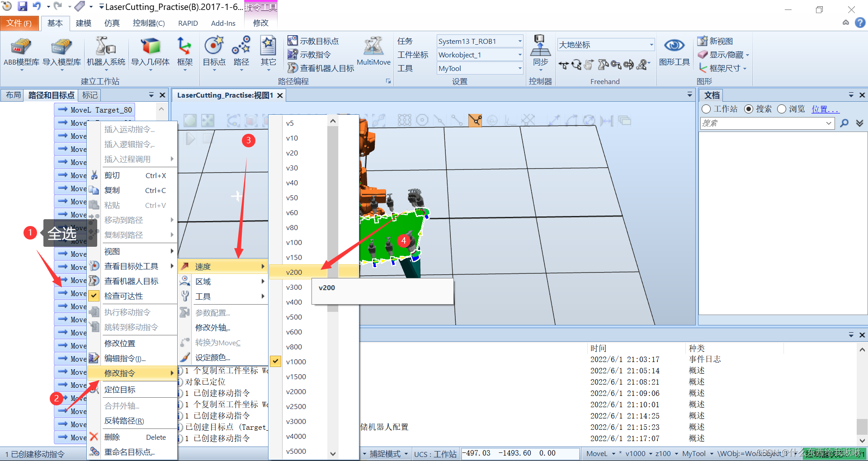Click 导入几何体 import geometry
The width and height of the screenshot is (868, 461).
[x=150, y=53]
